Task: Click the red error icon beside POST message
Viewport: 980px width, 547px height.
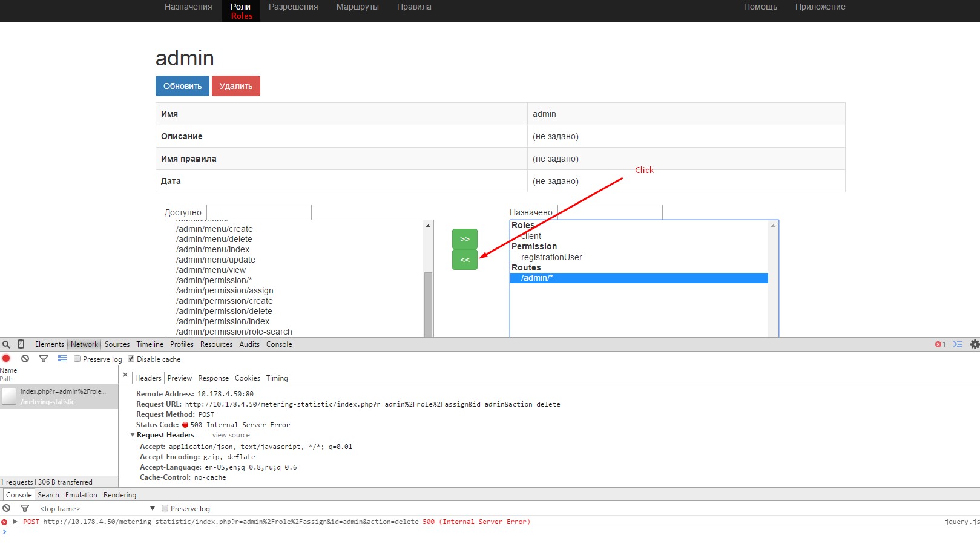Action: (5, 522)
